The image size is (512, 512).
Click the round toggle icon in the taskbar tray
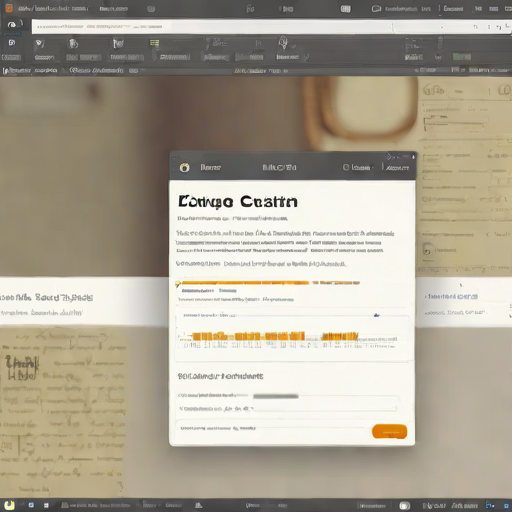pyautogui.click(x=405, y=506)
